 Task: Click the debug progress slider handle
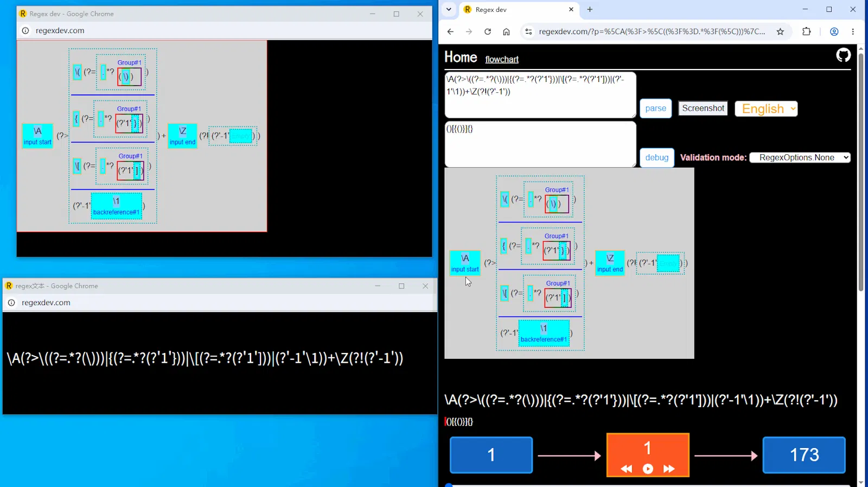click(449, 485)
